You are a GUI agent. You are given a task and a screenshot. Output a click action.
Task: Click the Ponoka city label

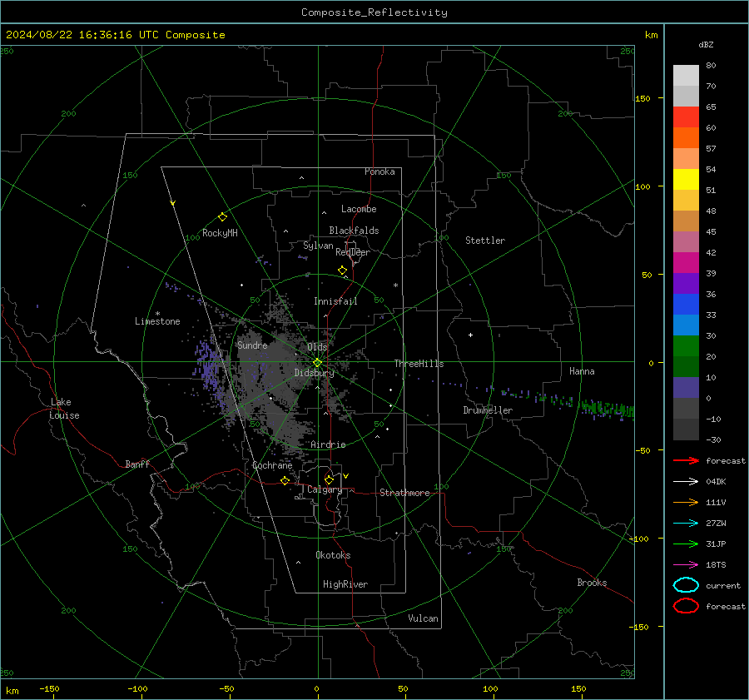coord(379,171)
